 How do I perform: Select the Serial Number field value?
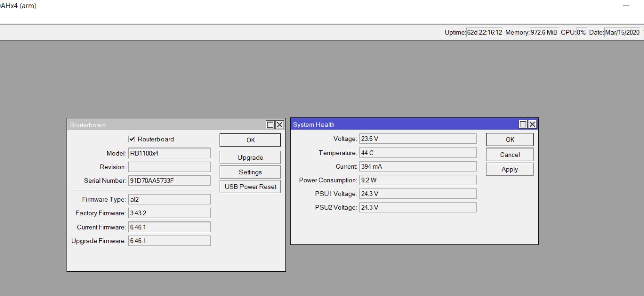point(170,180)
